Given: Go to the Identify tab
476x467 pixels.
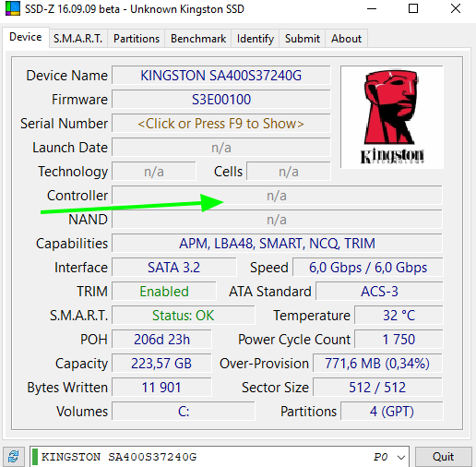Looking at the screenshot, I should (x=256, y=39).
